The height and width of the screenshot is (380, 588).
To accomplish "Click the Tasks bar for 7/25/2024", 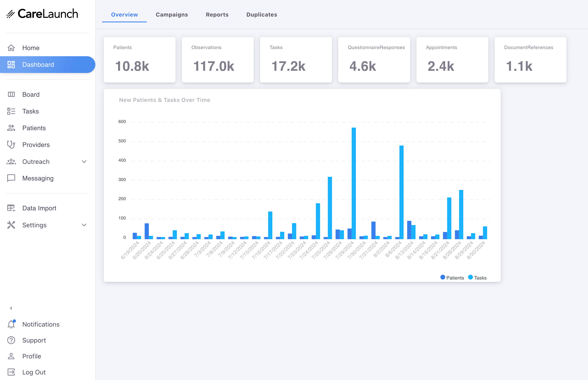I will pos(330,208).
